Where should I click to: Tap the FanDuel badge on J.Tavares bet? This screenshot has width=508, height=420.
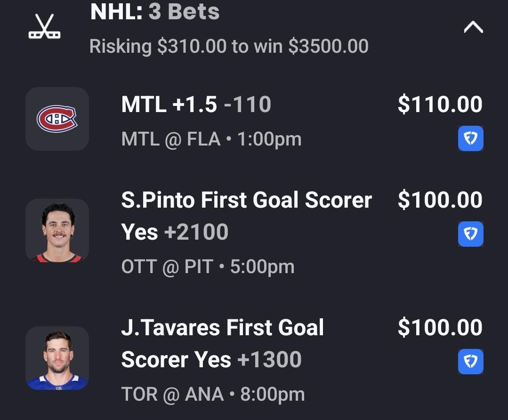[470, 362]
